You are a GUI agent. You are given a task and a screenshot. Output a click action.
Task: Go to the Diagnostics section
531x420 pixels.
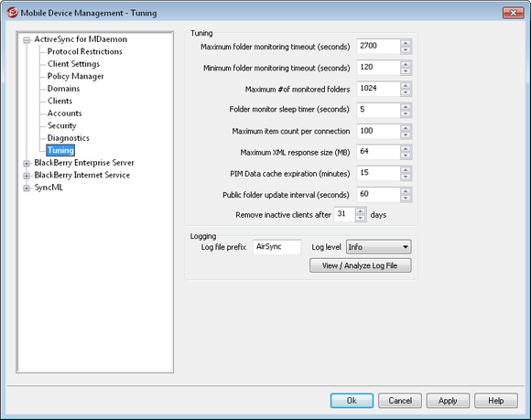click(68, 138)
